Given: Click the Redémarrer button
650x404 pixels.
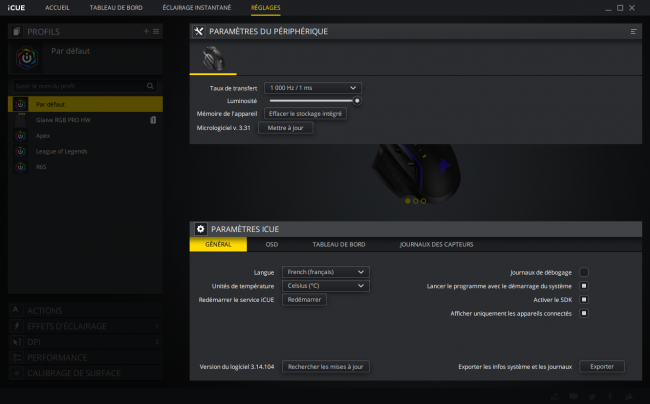Looking at the screenshot, I should [304, 300].
